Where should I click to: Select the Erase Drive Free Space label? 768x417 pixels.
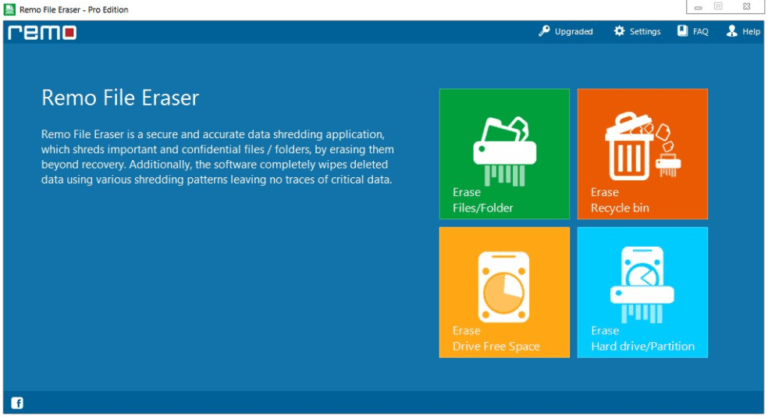(x=496, y=338)
